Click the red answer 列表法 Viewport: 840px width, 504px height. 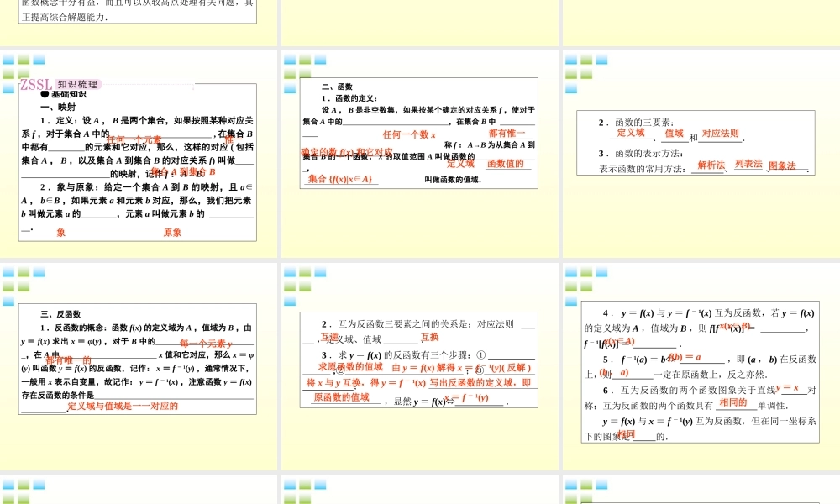[x=748, y=164]
